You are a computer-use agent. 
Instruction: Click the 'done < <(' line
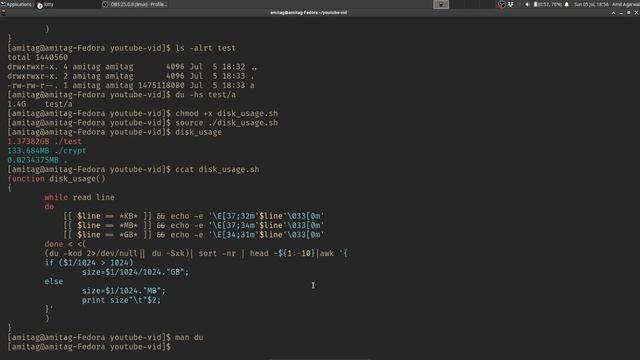(x=65, y=244)
